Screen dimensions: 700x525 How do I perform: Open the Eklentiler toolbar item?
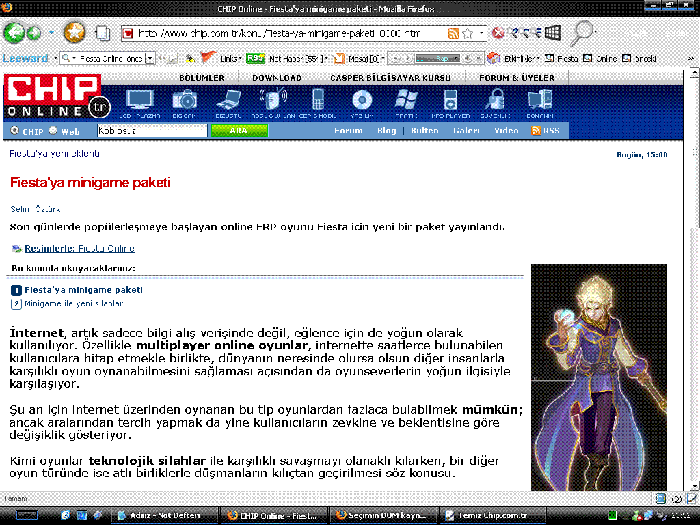pos(514,58)
